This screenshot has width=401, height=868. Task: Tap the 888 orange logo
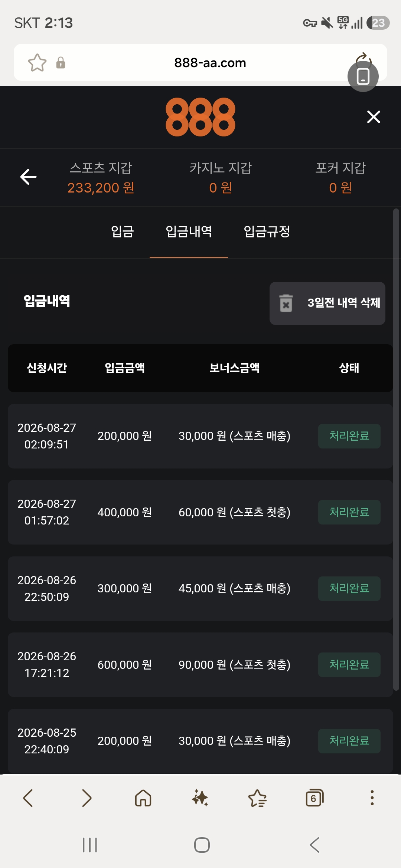(x=200, y=117)
